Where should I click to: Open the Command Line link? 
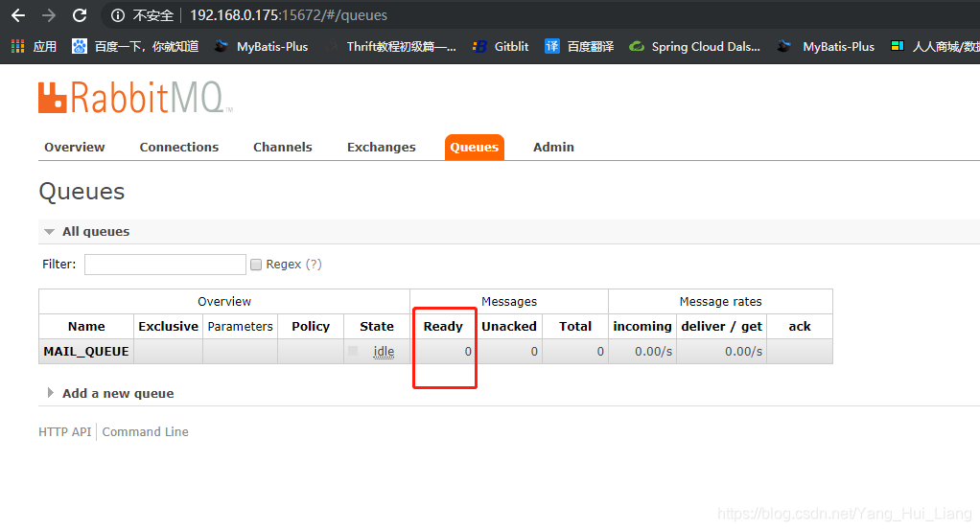145,432
